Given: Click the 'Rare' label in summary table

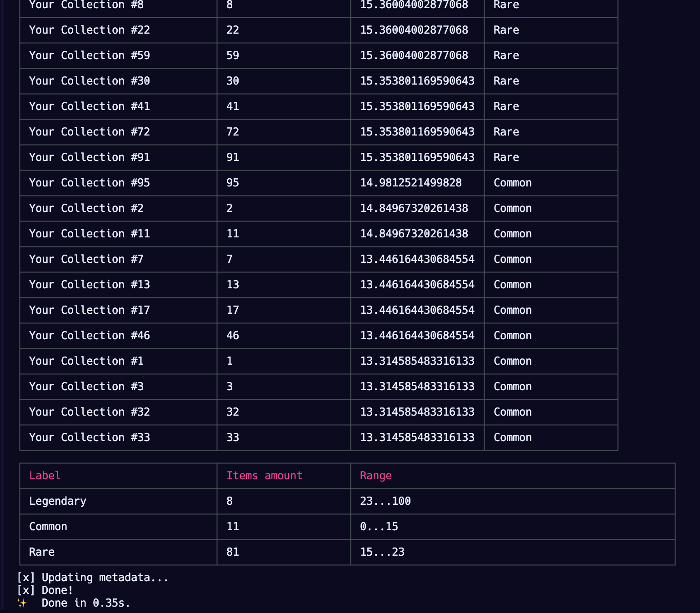Looking at the screenshot, I should point(42,552).
